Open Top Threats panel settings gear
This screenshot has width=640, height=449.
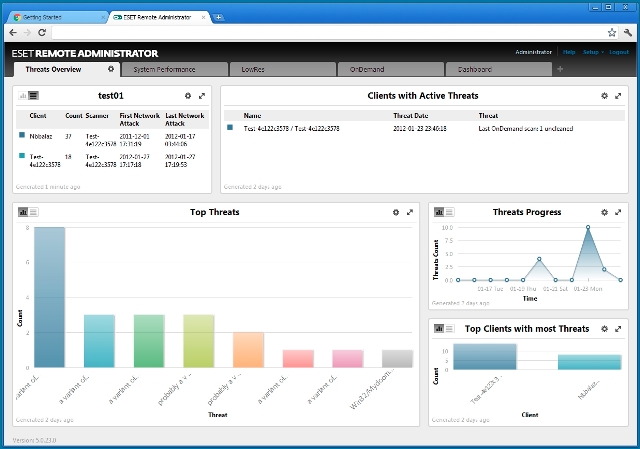coord(396,212)
